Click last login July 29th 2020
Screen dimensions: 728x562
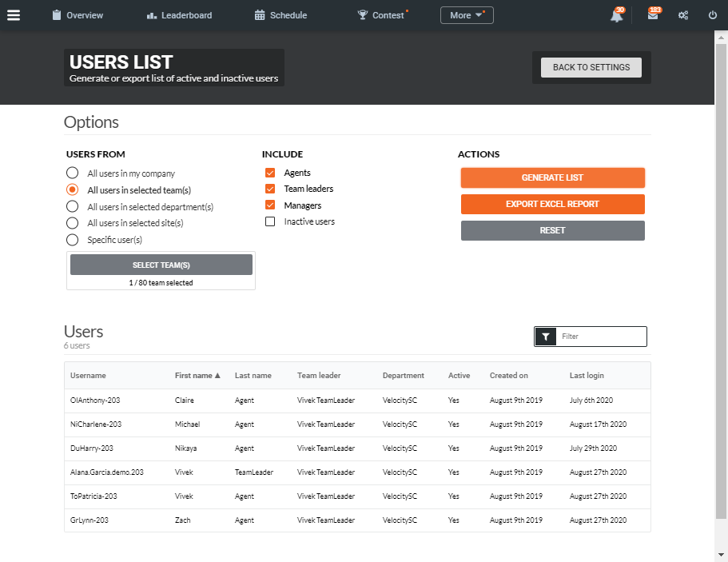(593, 448)
